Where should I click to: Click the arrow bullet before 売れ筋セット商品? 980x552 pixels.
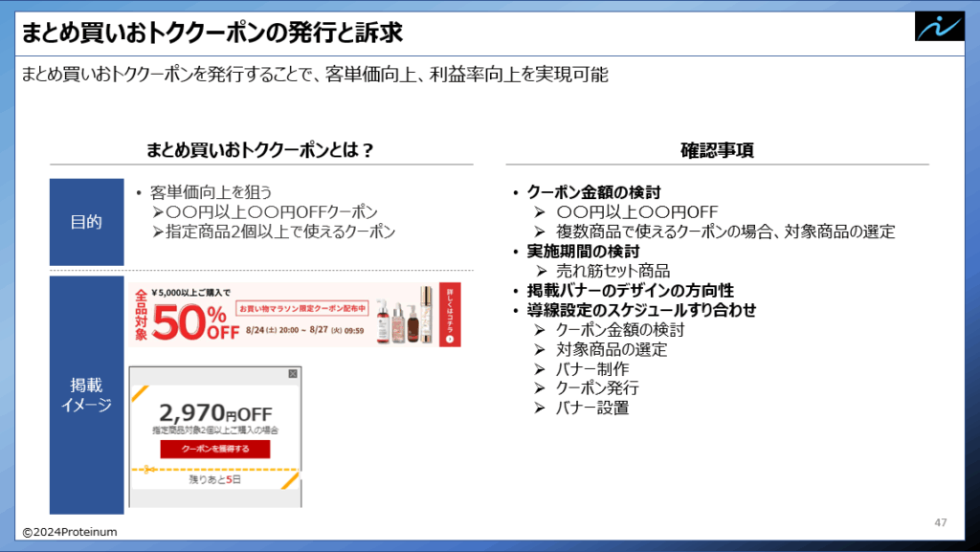point(540,271)
